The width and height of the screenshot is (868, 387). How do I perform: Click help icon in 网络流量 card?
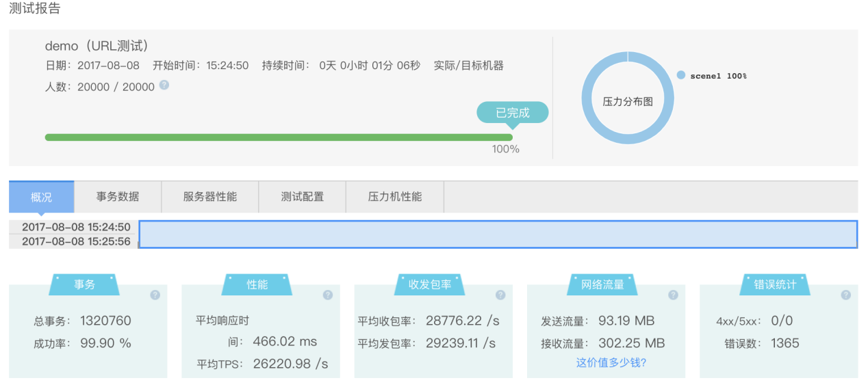[673, 295]
